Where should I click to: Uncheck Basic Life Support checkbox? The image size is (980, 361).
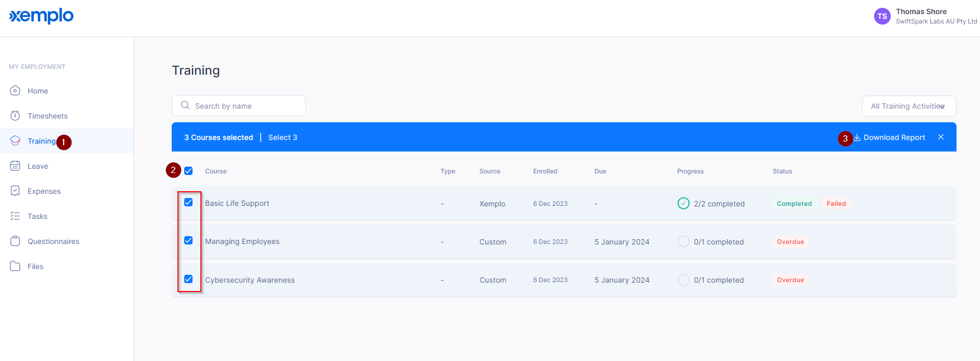pyautogui.click(x=188, y=202)
